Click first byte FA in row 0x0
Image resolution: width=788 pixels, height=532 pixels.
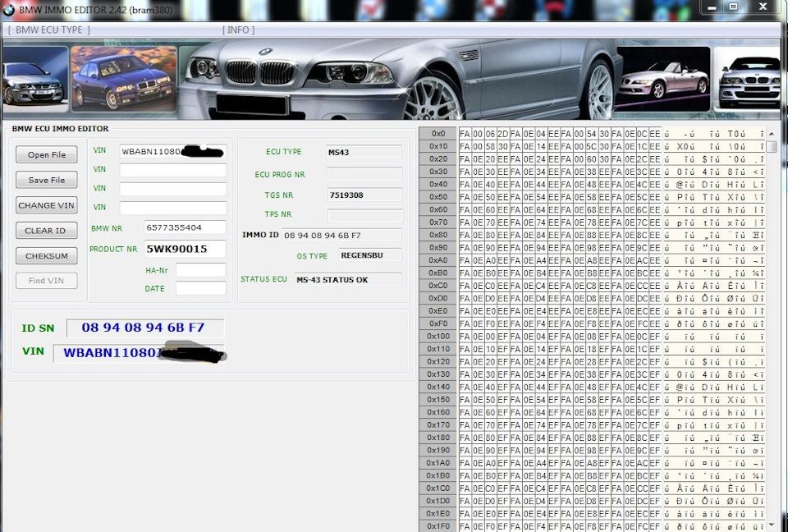(x=465, y=134)
